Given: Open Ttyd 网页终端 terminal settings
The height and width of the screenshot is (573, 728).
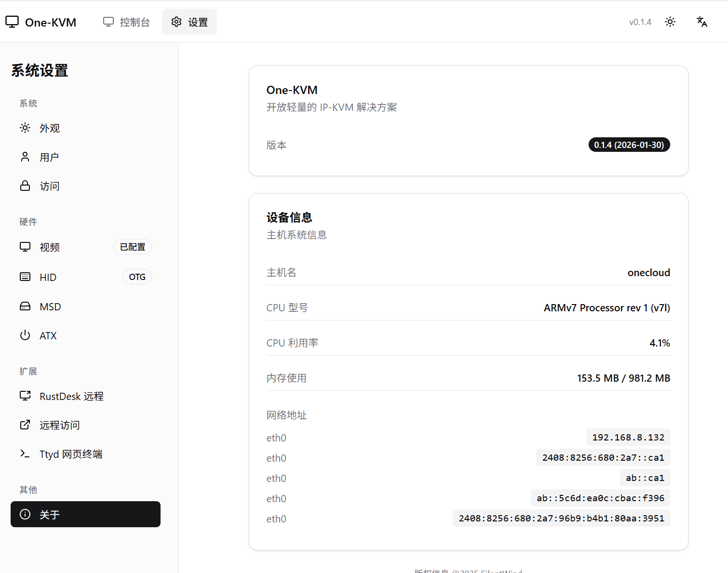Looking at the screenshot, I should click(71, 454).
